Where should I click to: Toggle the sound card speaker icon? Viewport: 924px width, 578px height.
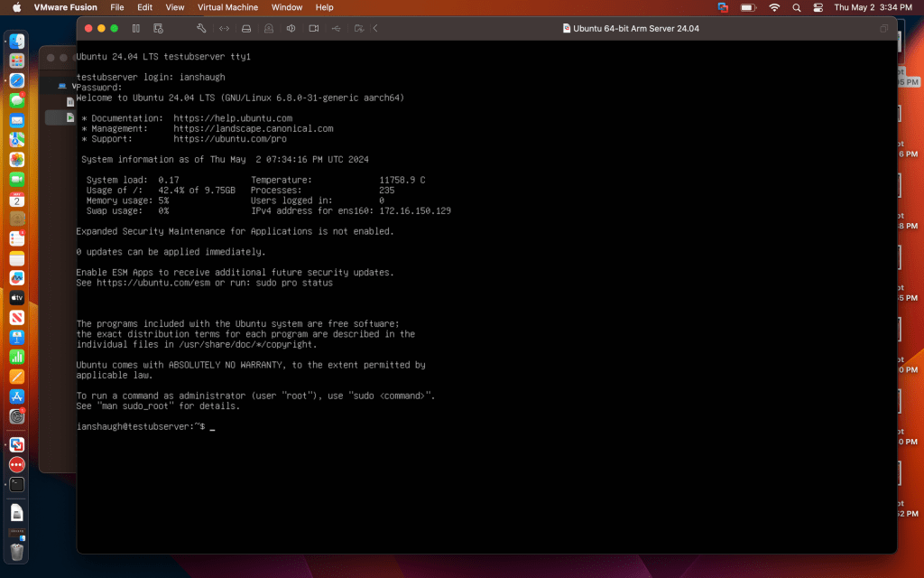coord(291,28)
